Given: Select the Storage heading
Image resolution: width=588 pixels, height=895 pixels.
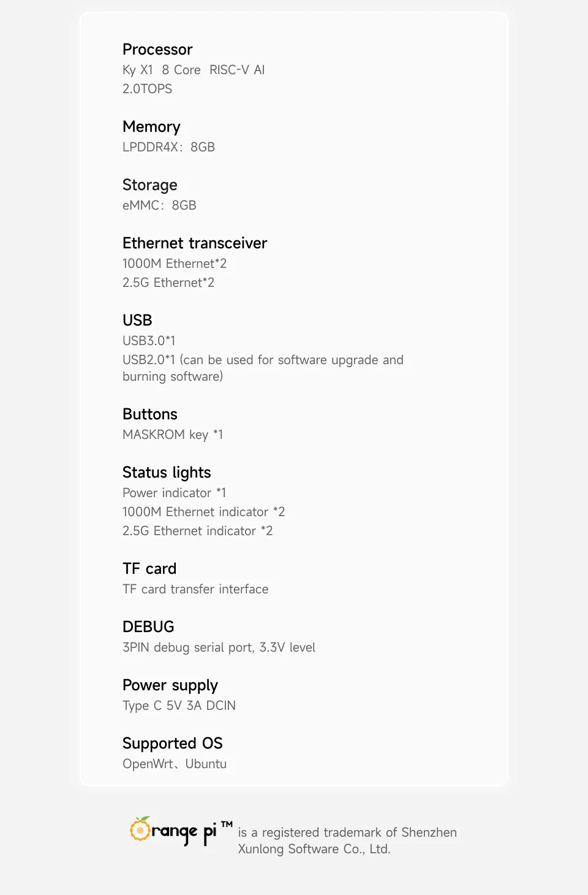Looking at the screenshot, I should click(150, 185).
